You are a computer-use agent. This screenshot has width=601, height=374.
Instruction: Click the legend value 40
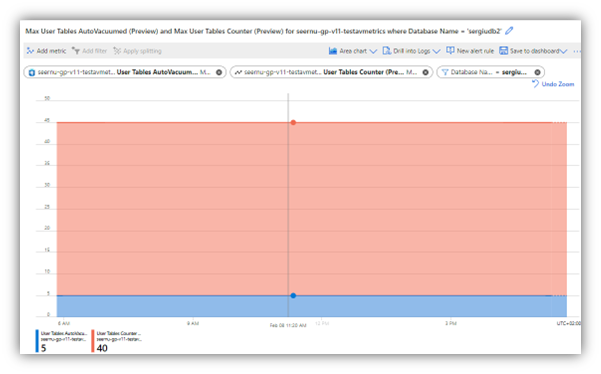(x=102, y=348)
